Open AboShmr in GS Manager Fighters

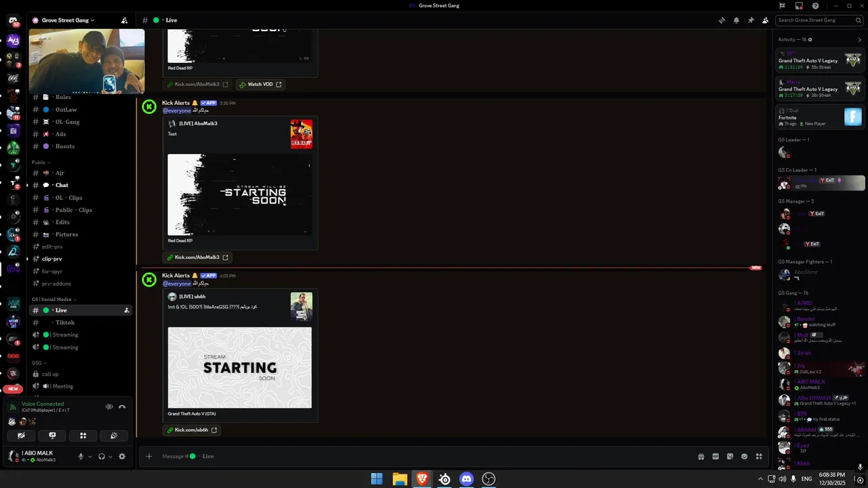[x=821, y=274]
